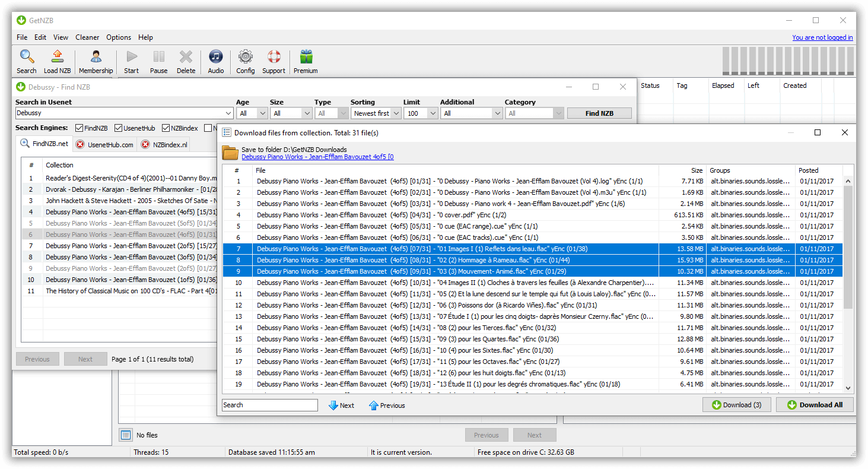
Task: Click the scroll down arrow of file list
Action: 848,388
